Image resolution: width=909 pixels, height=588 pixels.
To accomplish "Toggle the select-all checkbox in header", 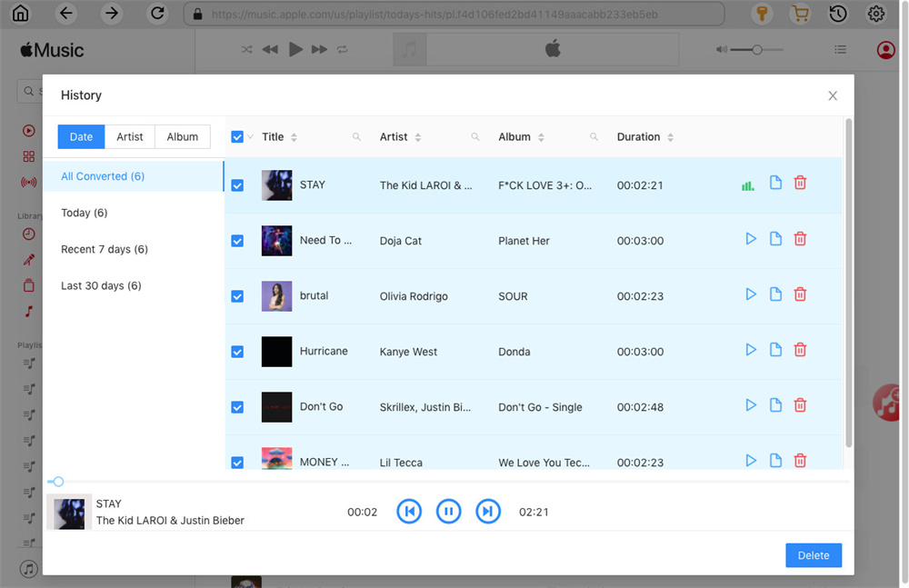I will (x=237, y=137).
